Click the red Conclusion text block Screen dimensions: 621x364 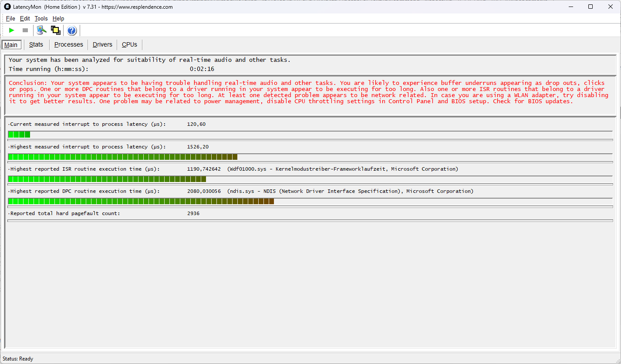click(x=308, y=92)
